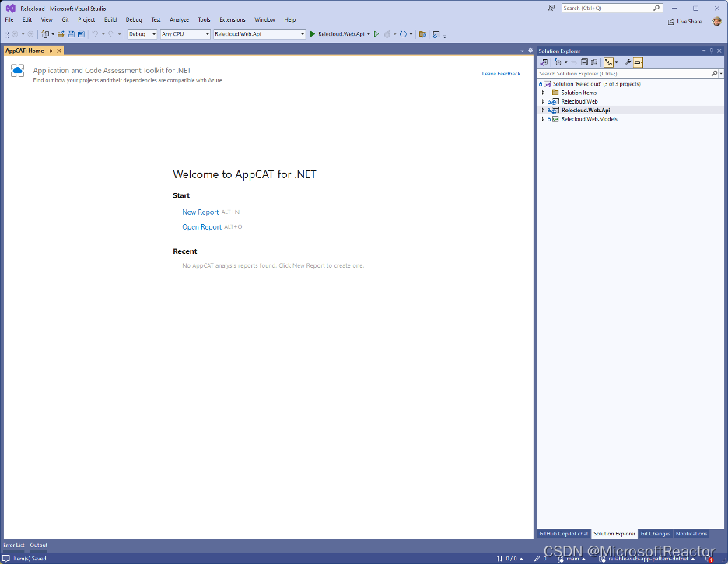Open the File menu
The height and width of the screenshot is (565, 728).
pyautogui.click(x=9, y=20)
